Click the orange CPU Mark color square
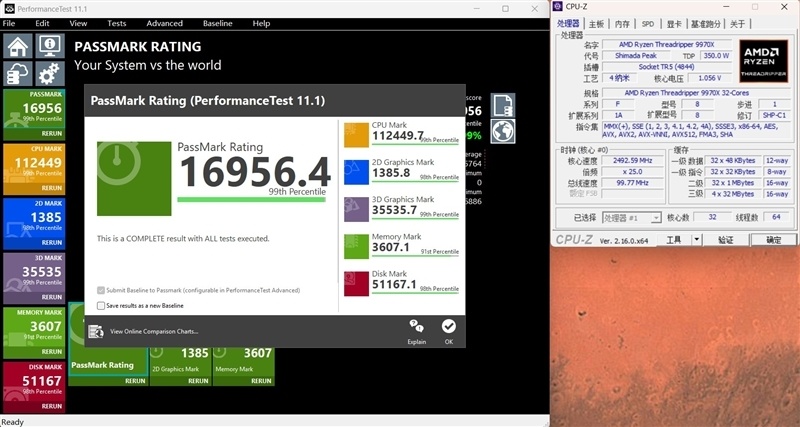 tap(357, 135)
